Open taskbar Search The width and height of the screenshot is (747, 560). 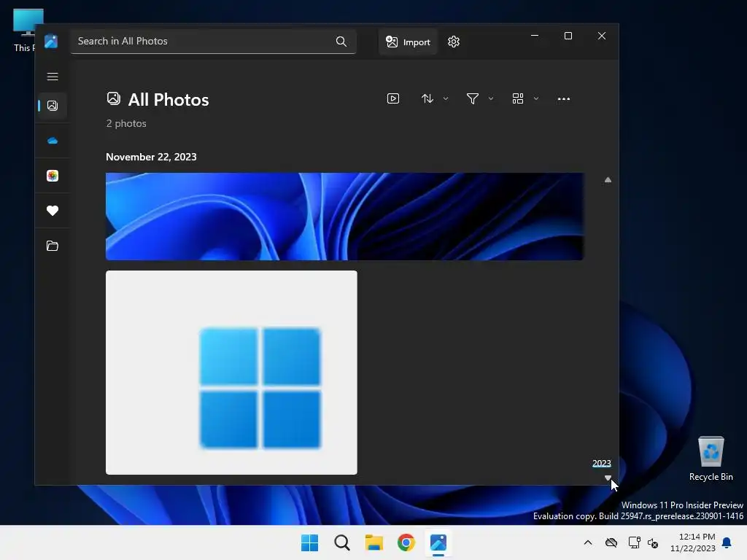point(342,542)
